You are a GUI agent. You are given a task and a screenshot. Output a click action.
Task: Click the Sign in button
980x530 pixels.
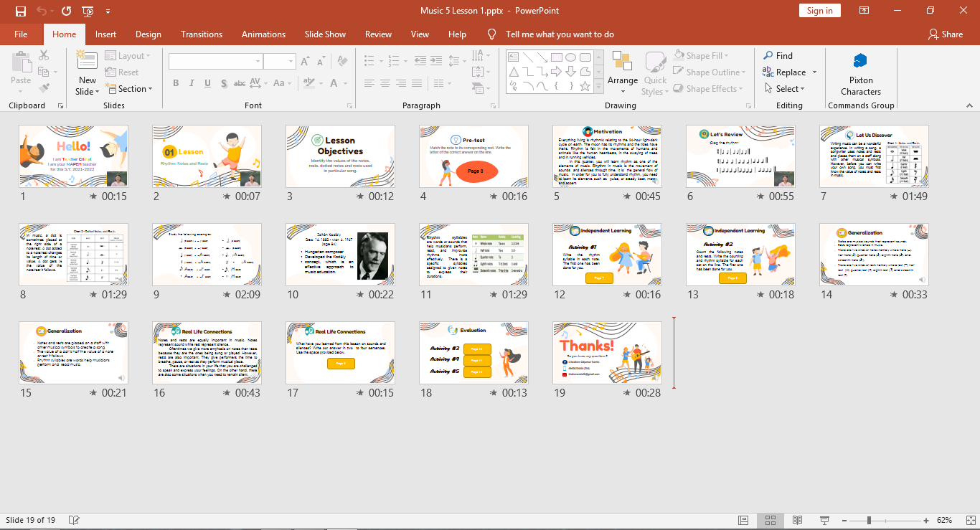point(819,11)
